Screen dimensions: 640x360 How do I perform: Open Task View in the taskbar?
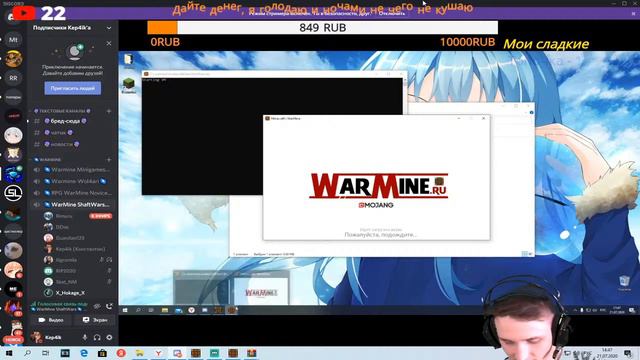(46, 353)
